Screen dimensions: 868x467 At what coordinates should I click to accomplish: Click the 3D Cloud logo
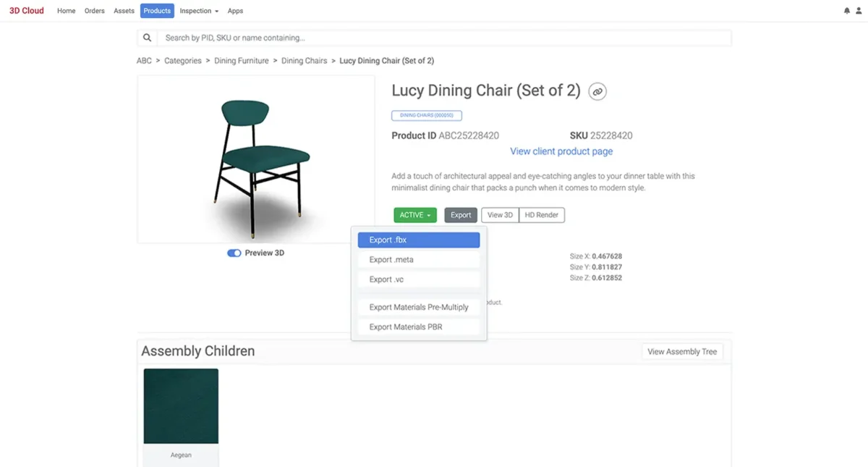tap(27, 11)
